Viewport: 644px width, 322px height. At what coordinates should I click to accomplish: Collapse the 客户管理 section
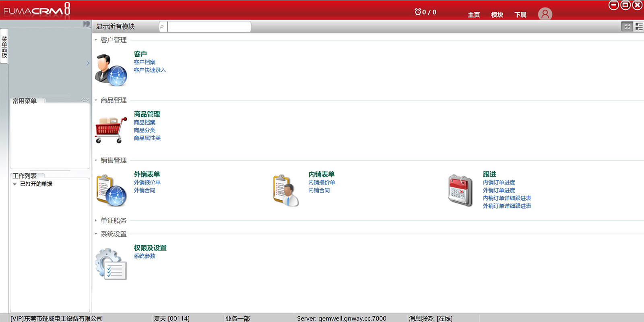coord(96,40)
